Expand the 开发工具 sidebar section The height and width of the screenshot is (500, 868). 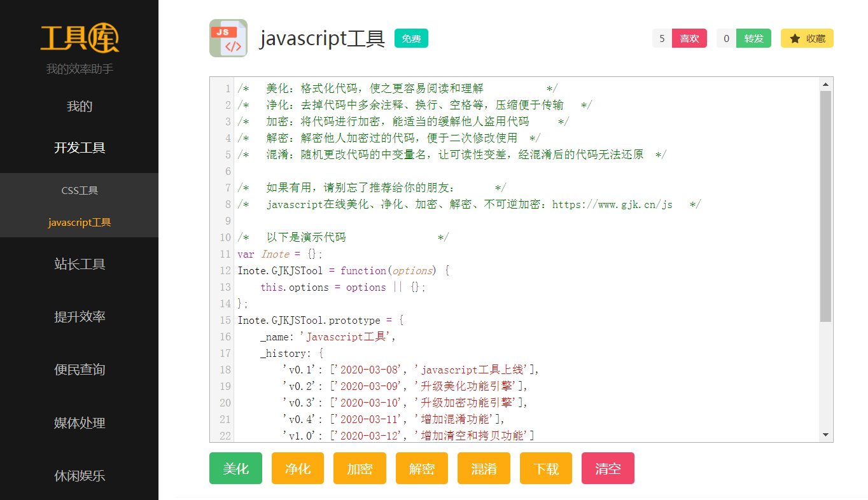(x=80, y=148)
